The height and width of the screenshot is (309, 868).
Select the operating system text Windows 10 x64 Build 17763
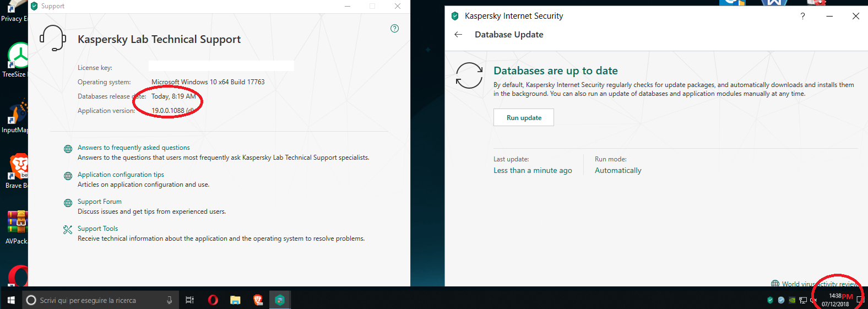coord(208,82)
